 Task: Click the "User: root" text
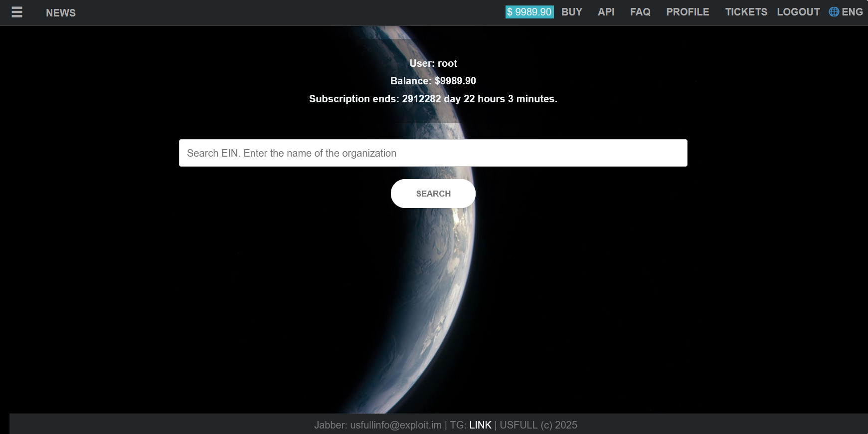click(433, 63)
